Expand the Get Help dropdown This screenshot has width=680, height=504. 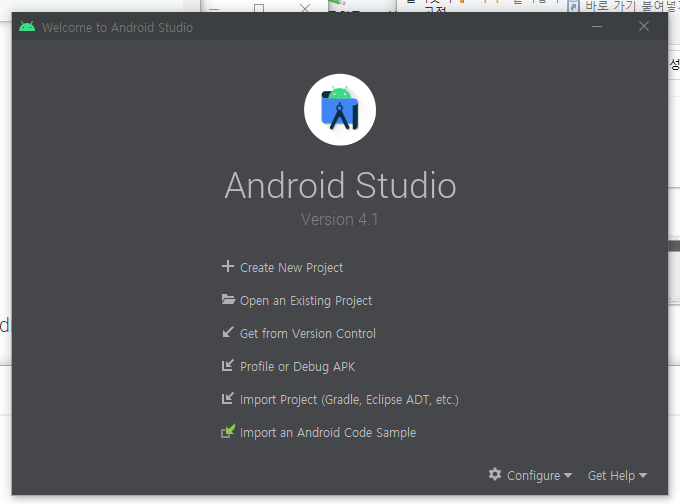point(617,475)
